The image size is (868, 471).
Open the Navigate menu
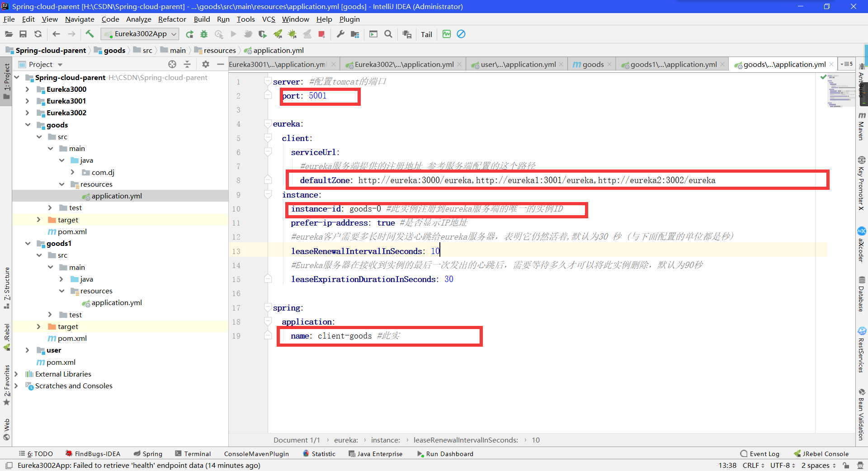pos(80,19)
